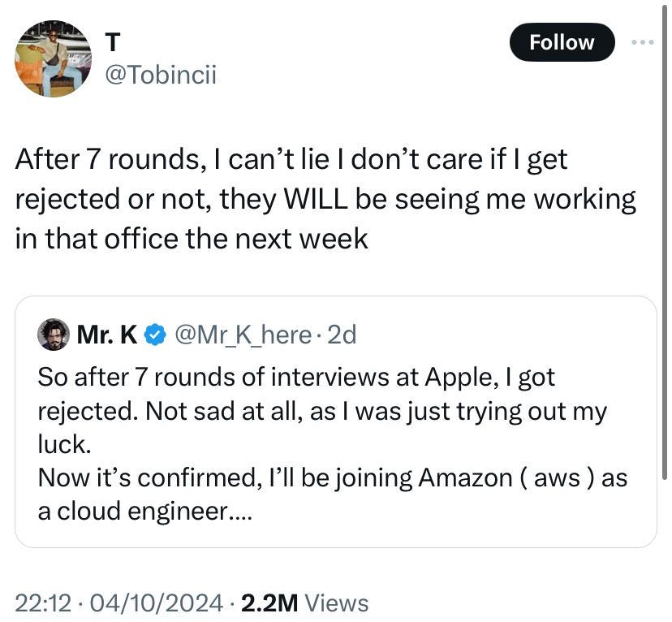Open the quoted tweet about Apple interviews
Viewport: 672px width, 622px height.
coord(335,422)
